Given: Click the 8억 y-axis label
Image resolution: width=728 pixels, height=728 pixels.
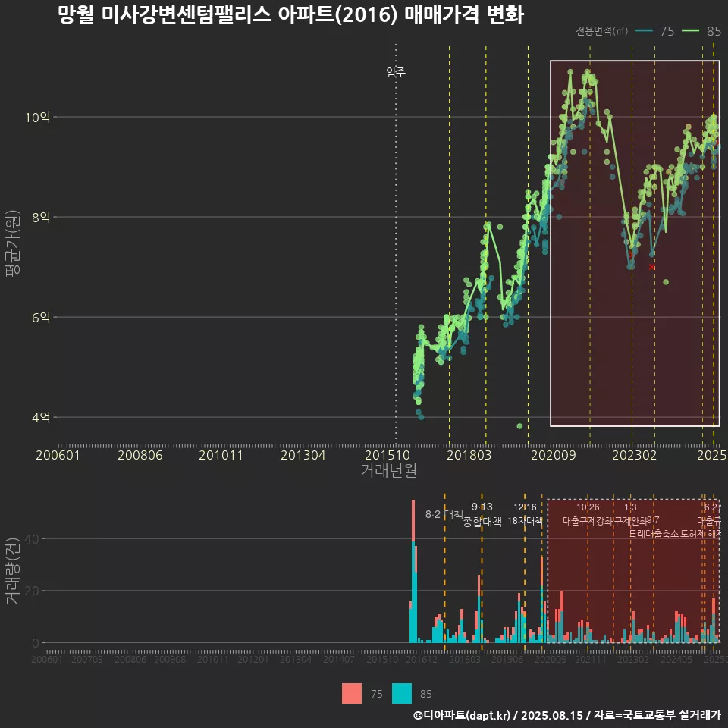Looking at the screenshot, I should [x=41, y=217].
